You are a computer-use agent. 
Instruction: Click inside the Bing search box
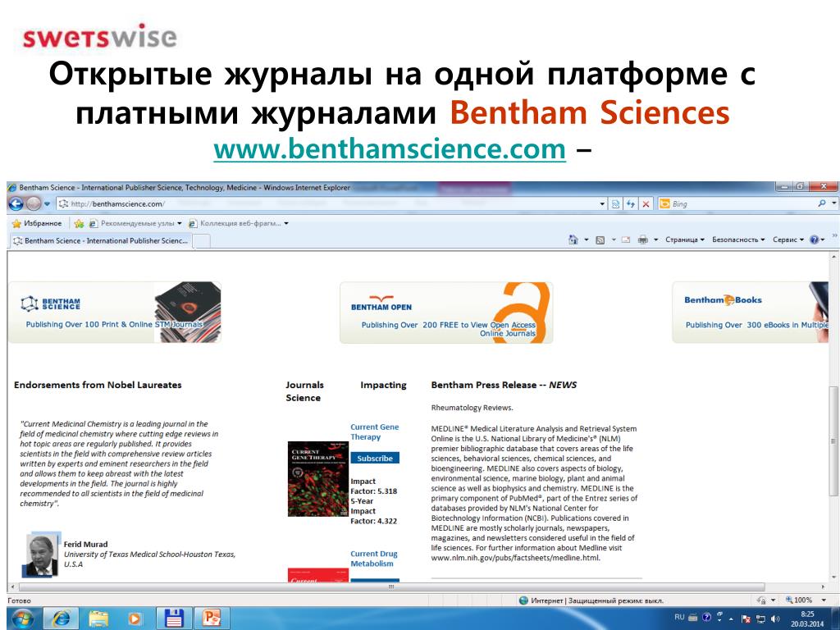coord(742,204)
